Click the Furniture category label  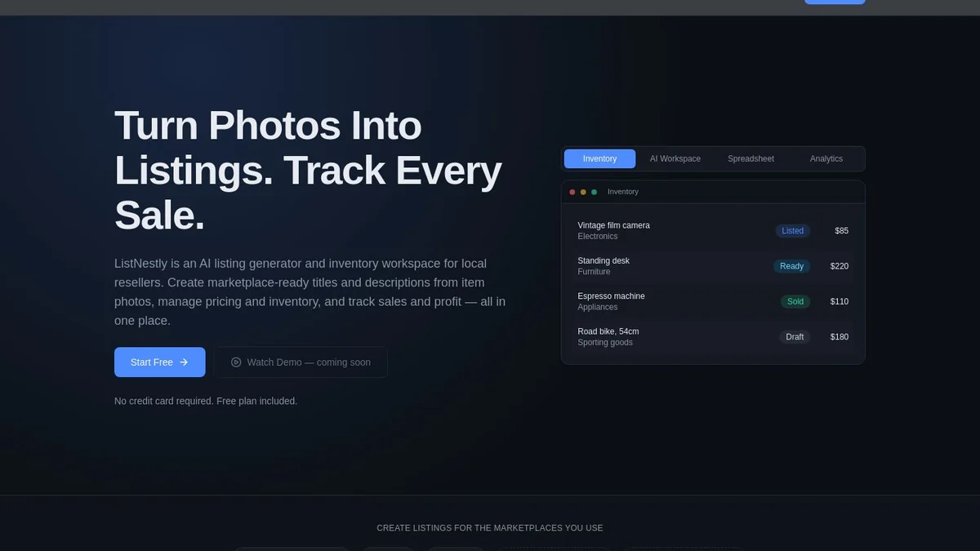[x=594, y=272]
